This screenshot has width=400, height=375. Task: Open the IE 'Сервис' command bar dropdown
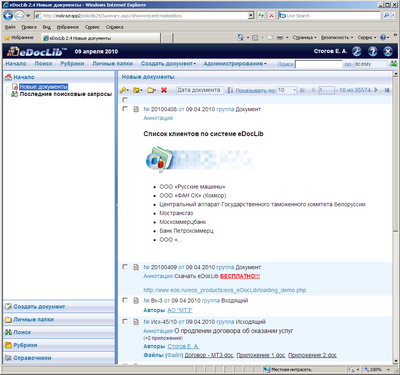pyautogui.click(x=367, y=38)
